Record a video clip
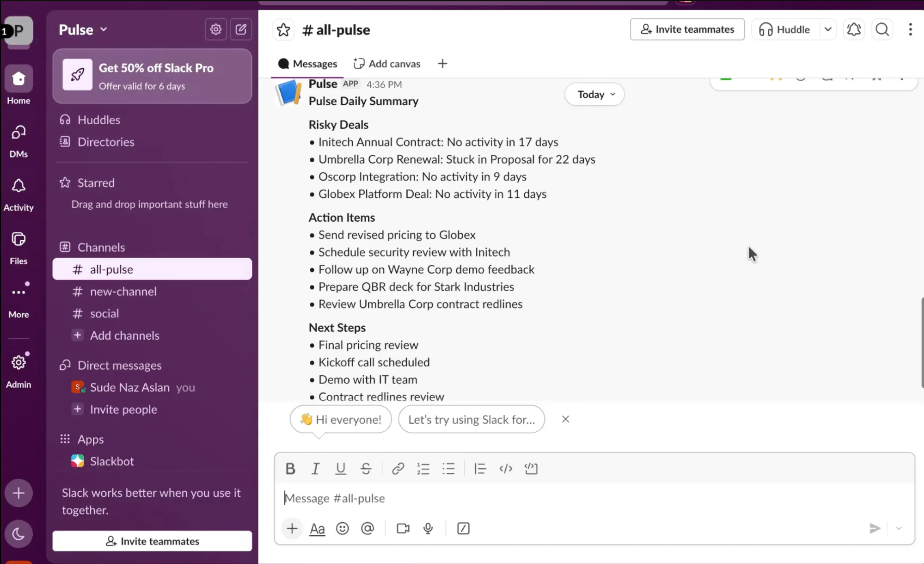Viewport: 924px width, 564px height. [403, 528]
